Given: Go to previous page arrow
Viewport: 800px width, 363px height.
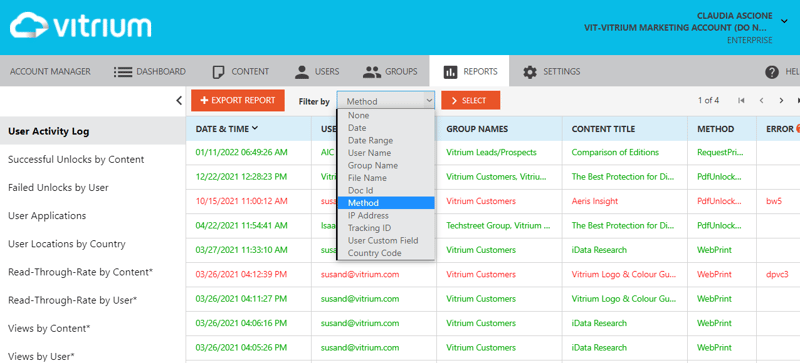Looking at the screenshot, I should click(x=761, y=101).
